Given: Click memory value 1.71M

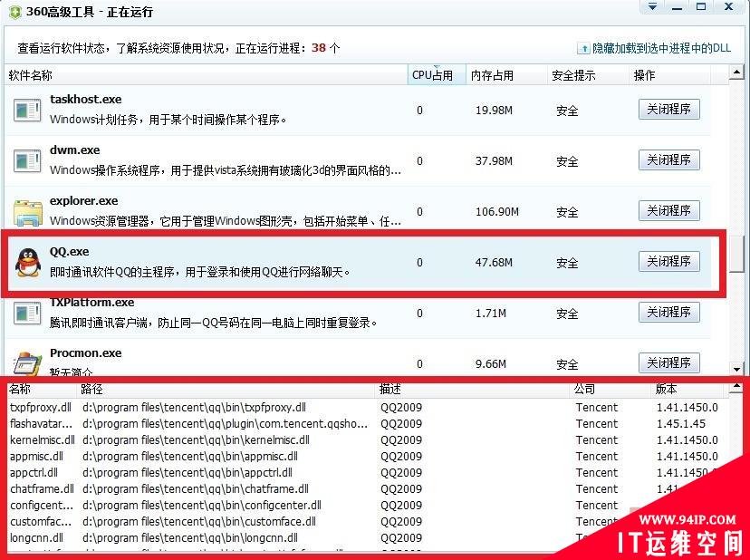Looking at the screenshot, I should [x=490, y=313].
